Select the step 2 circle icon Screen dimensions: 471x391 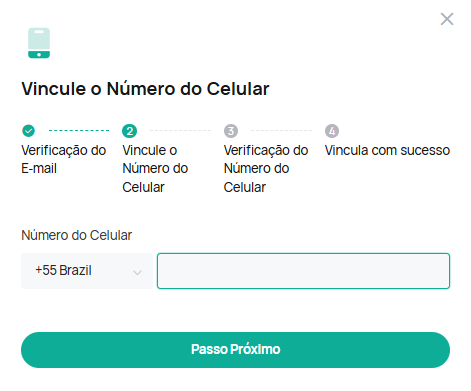[x=130, y=131]
